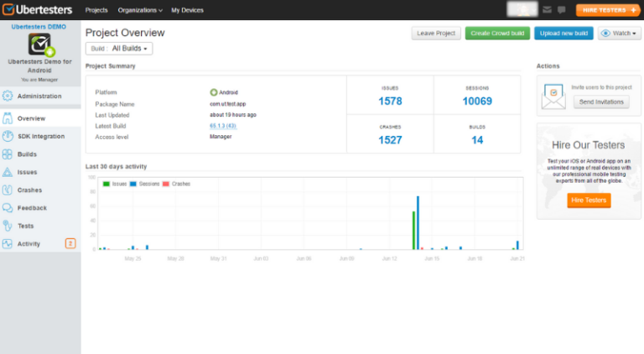The image size is (644, 354).
Task: Open the Watch dropdown
Action: (620, 34)
